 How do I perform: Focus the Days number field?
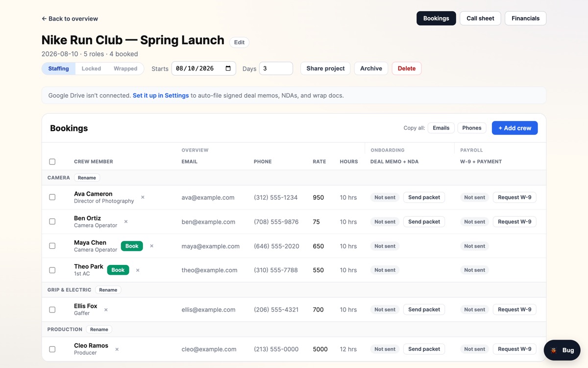276,68
